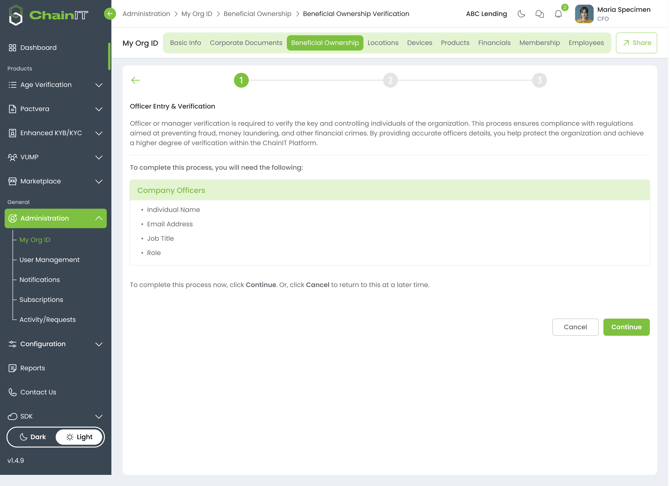Open the Financials tab
The height and width of the screenshot is (486, 670).
[x=494, y=43]
